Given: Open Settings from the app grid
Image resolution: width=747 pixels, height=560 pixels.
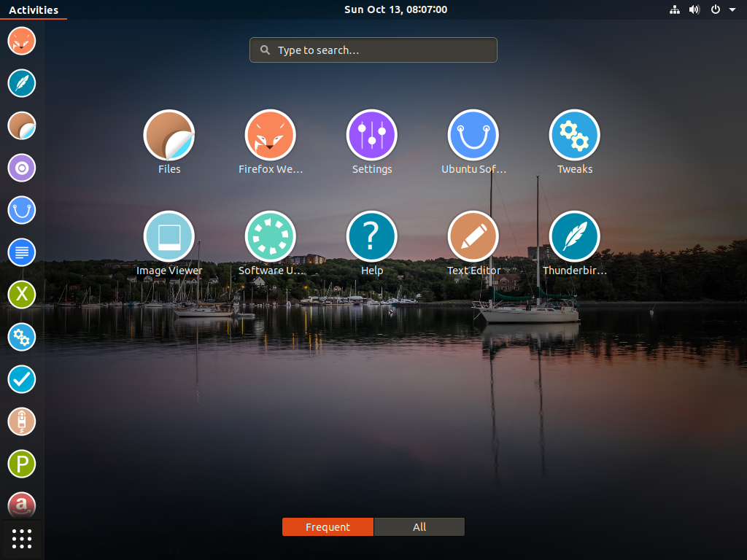Looking at the screenshot, I should click(x=372, y=142).
